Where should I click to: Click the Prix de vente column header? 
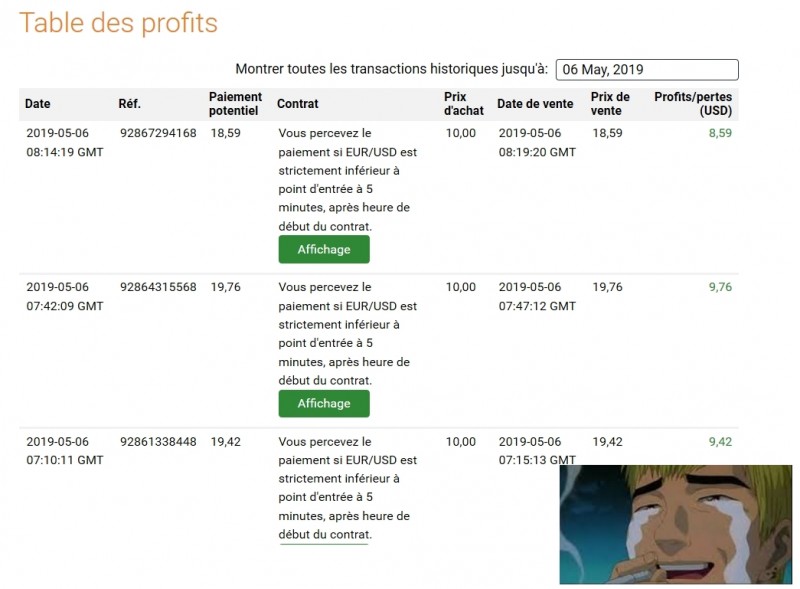(610, 104)
